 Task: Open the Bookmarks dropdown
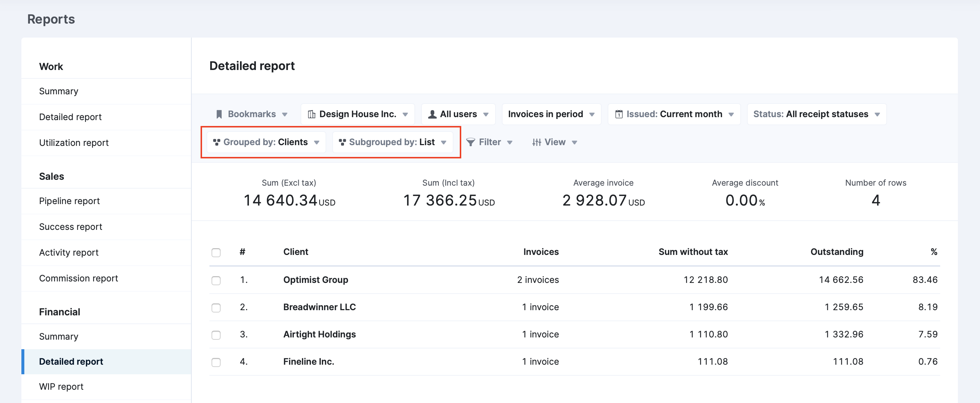point(252,115)
